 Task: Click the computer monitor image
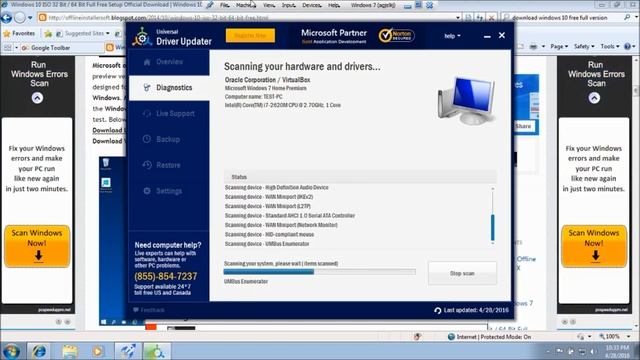pos(466,100)
